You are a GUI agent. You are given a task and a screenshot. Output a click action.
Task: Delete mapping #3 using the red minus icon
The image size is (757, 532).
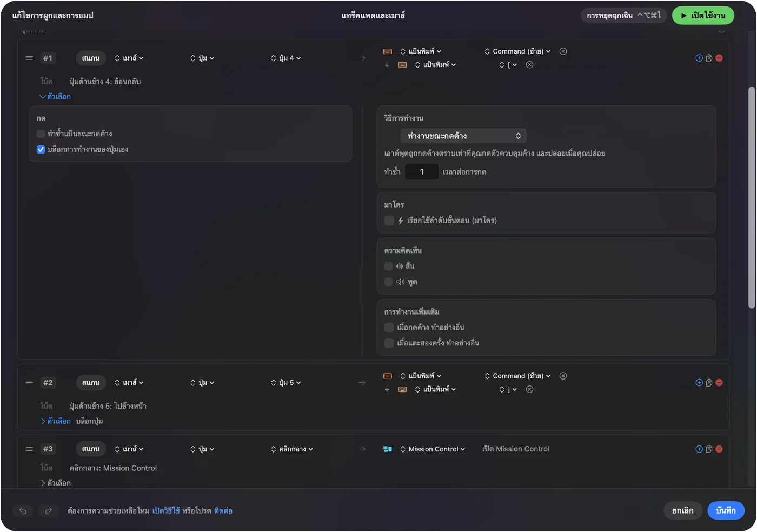click(x=719, y=449)
